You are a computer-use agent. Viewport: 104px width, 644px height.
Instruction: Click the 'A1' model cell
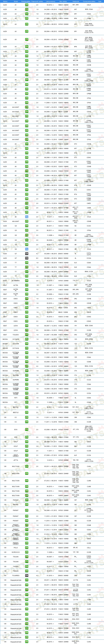16,5
